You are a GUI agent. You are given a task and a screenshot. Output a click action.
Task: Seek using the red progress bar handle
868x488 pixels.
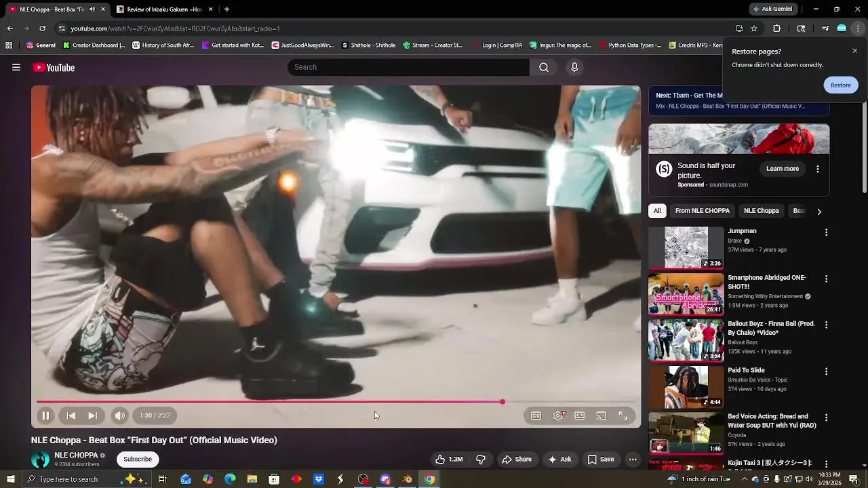(x=502, y=402)
